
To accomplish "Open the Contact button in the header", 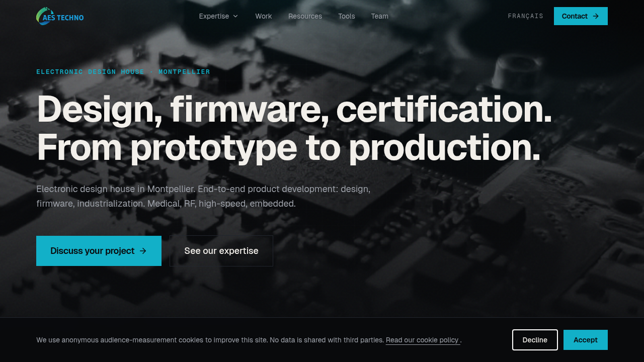I will pos(581,16).
